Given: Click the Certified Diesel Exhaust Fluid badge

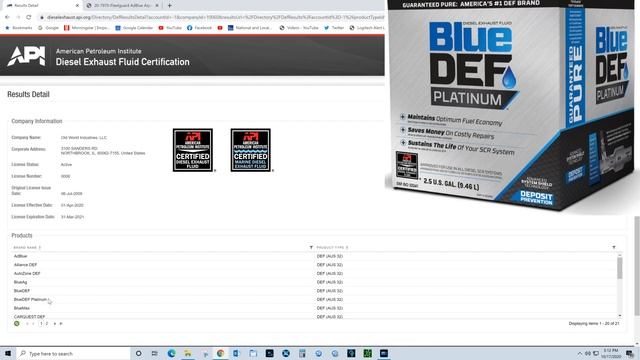Looking at the screenshot, I should [193, 150].
